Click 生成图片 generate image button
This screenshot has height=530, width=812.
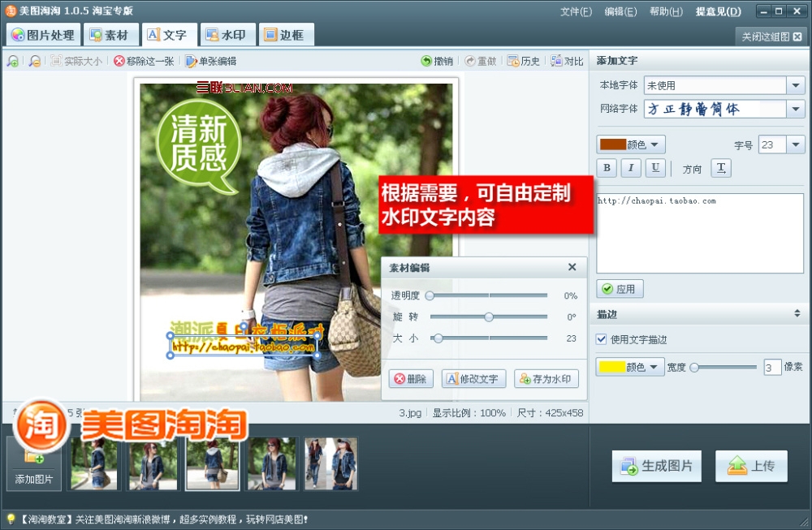(x=657, y=466)
